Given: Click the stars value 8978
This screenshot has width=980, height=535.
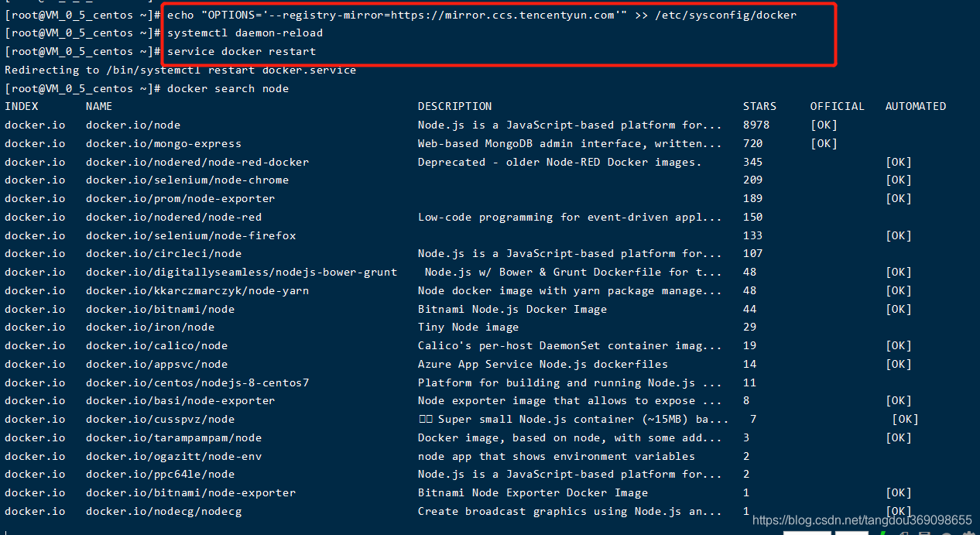Looking at the screenshot, I should click(756, 125).
